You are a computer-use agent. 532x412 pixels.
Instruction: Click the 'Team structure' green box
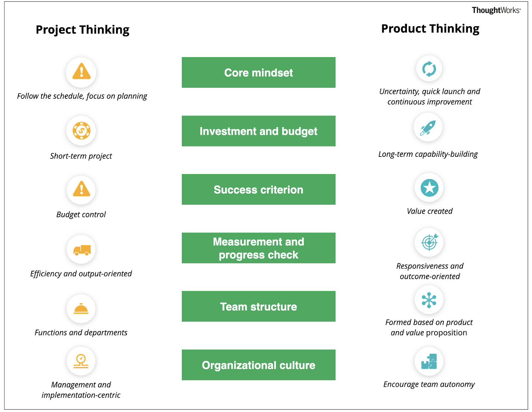point(258,306)
